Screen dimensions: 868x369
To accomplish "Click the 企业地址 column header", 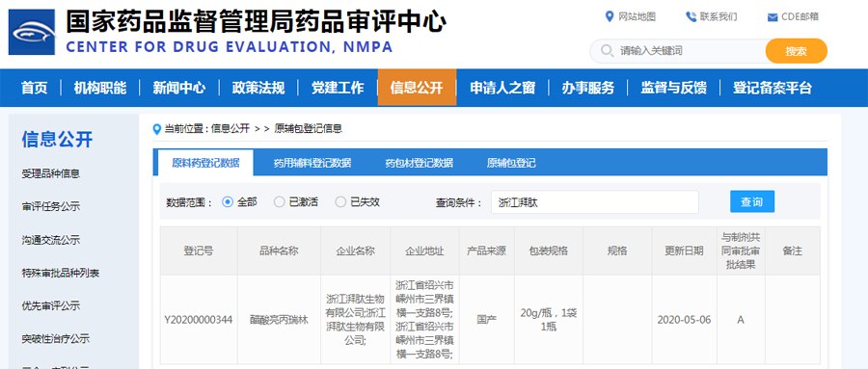I will (x=424, y=250).
